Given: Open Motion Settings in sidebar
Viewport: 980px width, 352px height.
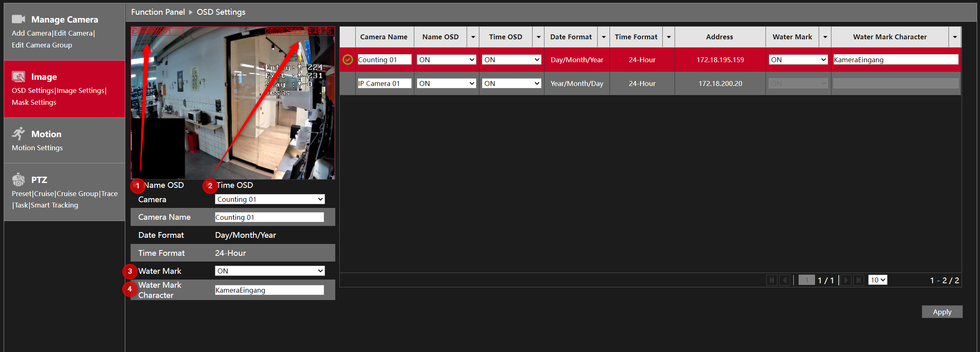Looking at the screenshot, I should (x=37, y=148).
